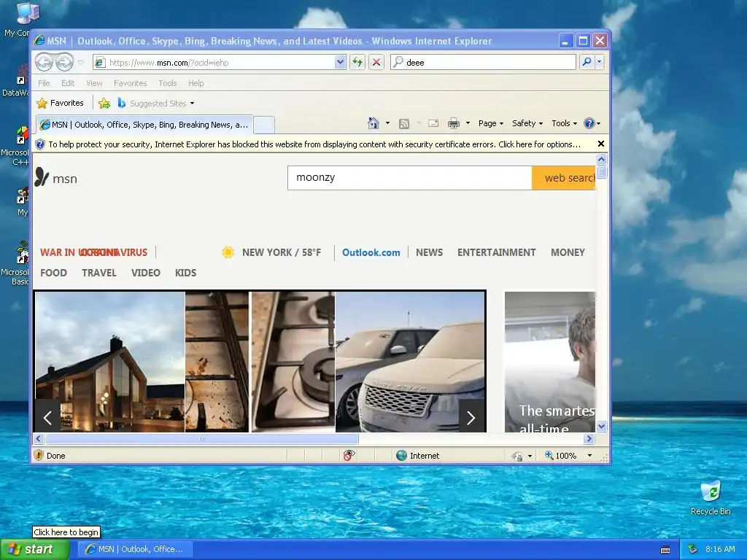Expand the Suggested Sites dropdown

pos(192,104)
